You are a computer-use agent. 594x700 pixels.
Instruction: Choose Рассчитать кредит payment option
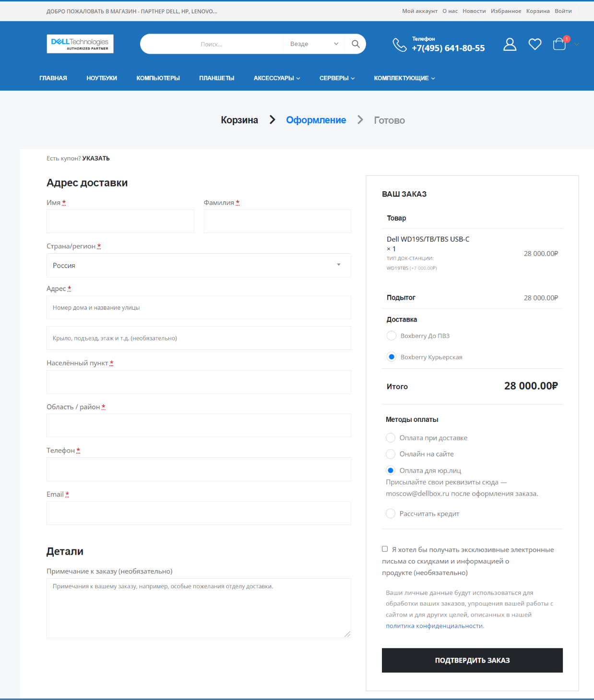391,513
